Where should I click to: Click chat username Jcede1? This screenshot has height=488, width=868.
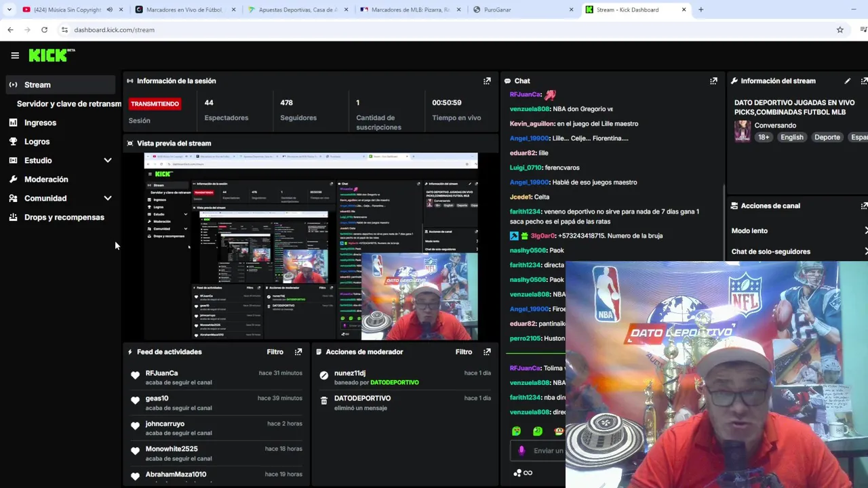[520, 197]
